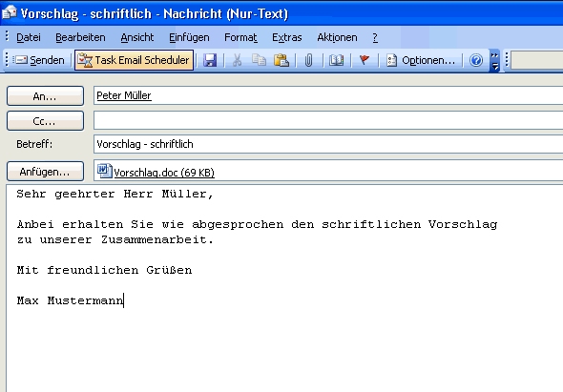Open the Einfügen menu
Screen dimensions: 563x392
(189, 37)
